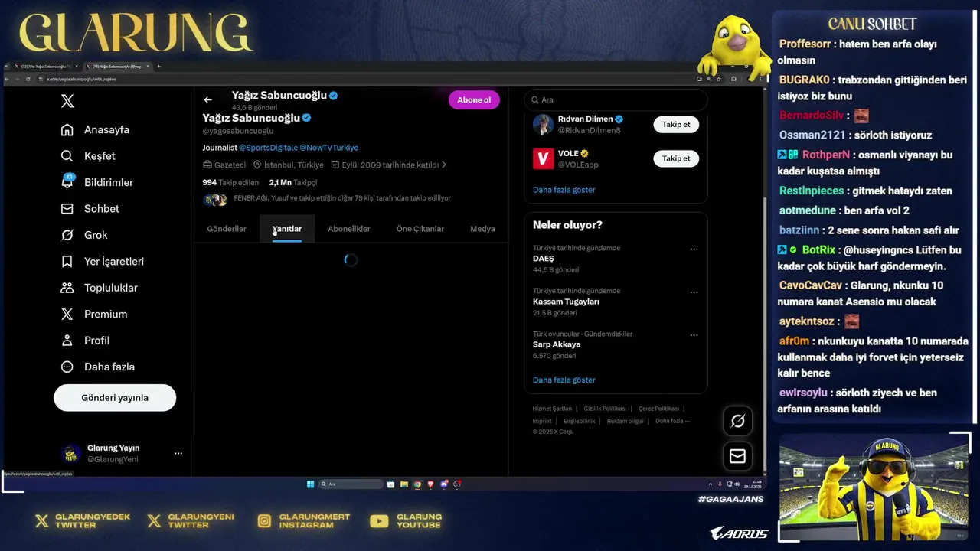Viewport: 980px width, 551px height.
Task: Click the taskbar clock and date
Action: (751, 484)
